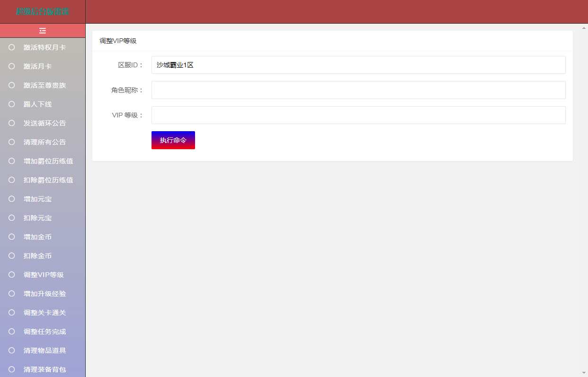Select the circle icon beside 扣除爵位历练值
The height and width of the screenshot is (377, 588).
tap(11, 180)
